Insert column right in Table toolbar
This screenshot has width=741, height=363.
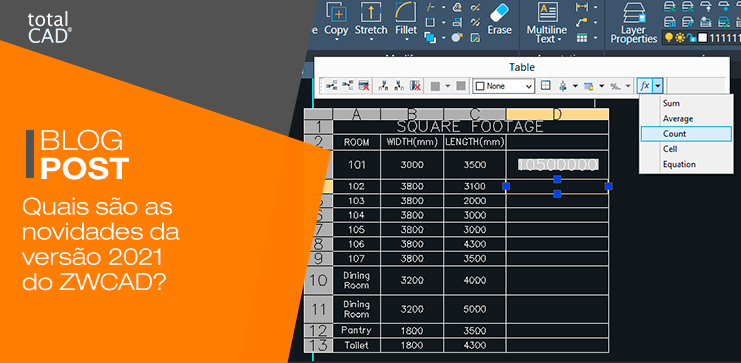click(x=399, y=86)
